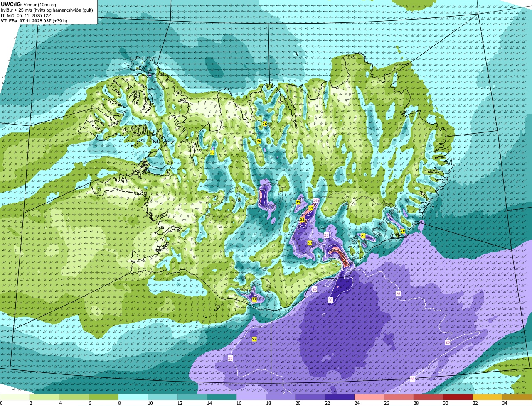Viewport: 532px width, 406px height.
Task: Click the legend scale label 8
Action: [119, 403]
